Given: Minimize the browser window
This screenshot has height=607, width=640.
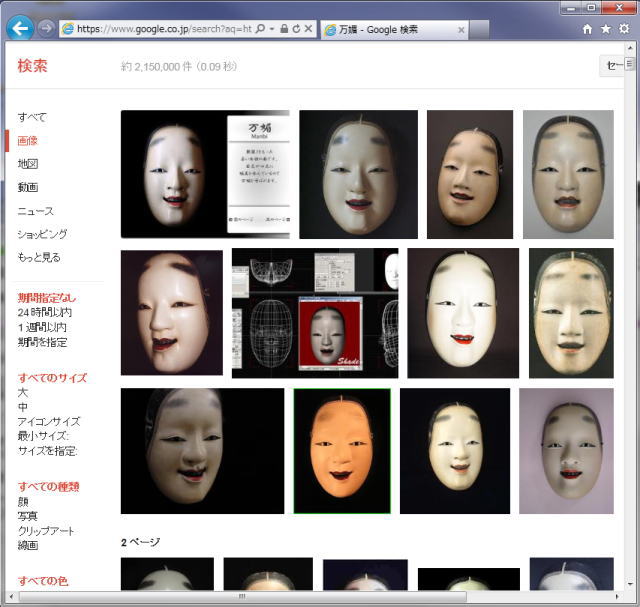Looking at the screenshot, I should (x=571, y=8).
